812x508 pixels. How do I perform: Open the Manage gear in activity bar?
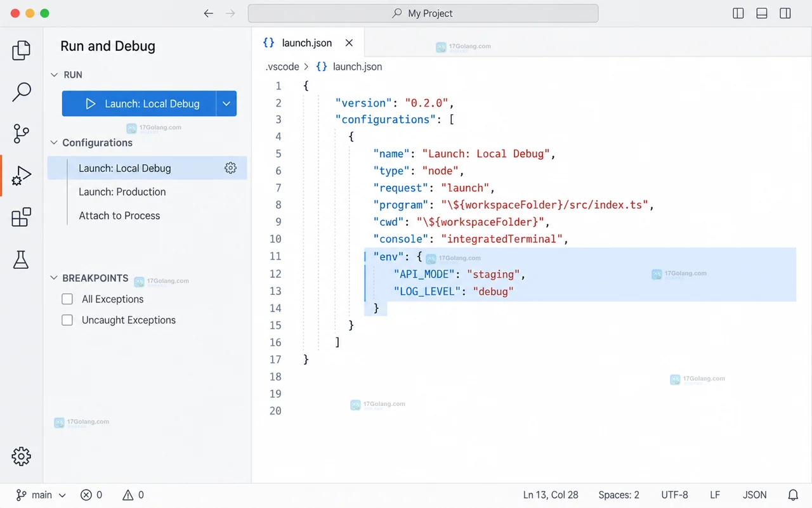click(x=22, y=456)
